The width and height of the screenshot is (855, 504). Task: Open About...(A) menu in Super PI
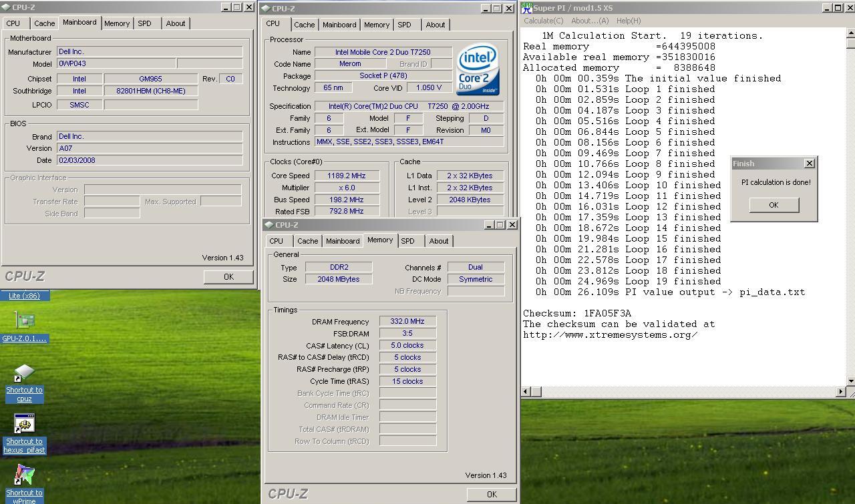(590, 21)
